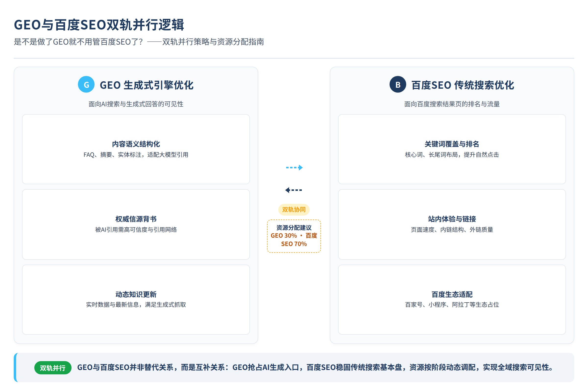
Task: Click the 百度生态适配 card title
Action: pos(452,294)
